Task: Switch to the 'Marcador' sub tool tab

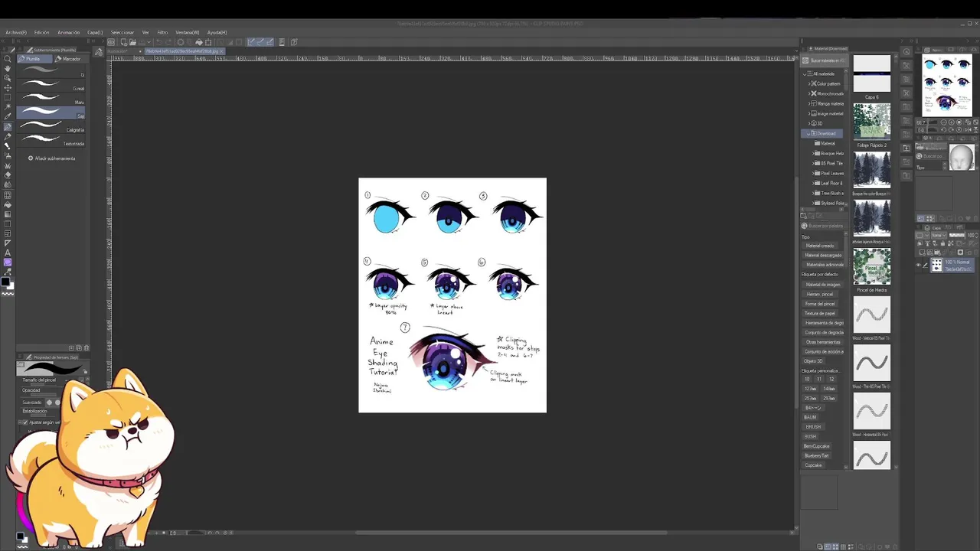Action: (70, 59)
